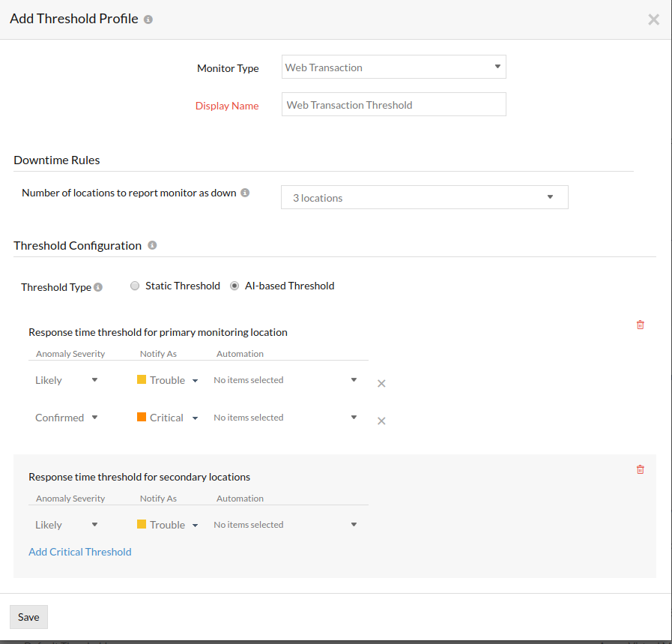The height and width of the screenshot is (644, 672).
Task: Open primary Likely row Automation dropdown
Action: pyautogui.click(x=285, y=380)
